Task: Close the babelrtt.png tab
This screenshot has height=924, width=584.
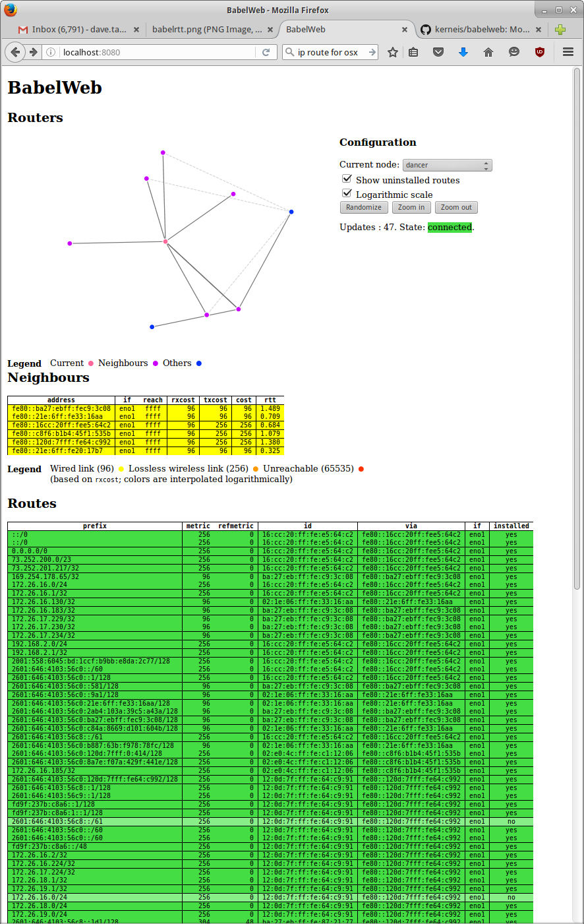Action: [270, 30]
